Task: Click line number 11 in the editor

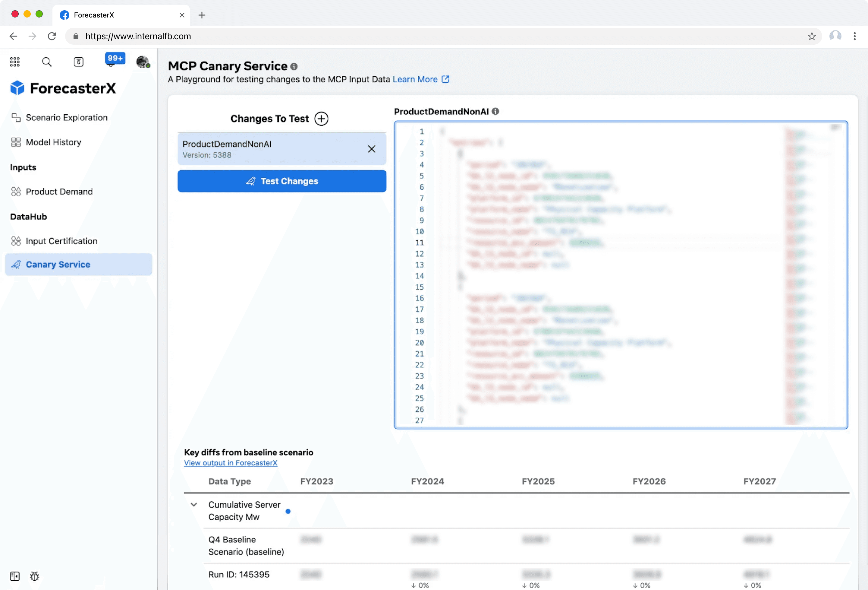Action: [x=420, y=243]
